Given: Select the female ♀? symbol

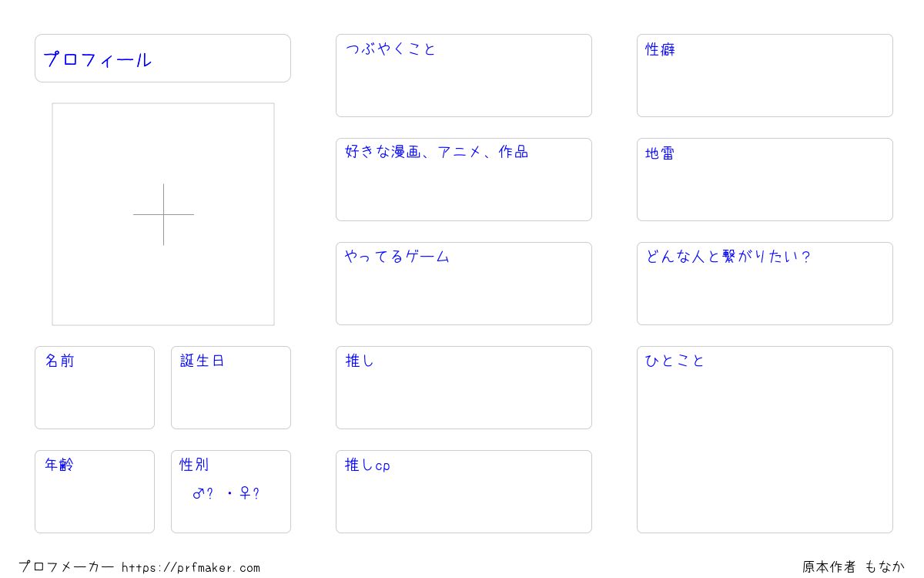Looking at the screenshot, I should tap(249, 493).
